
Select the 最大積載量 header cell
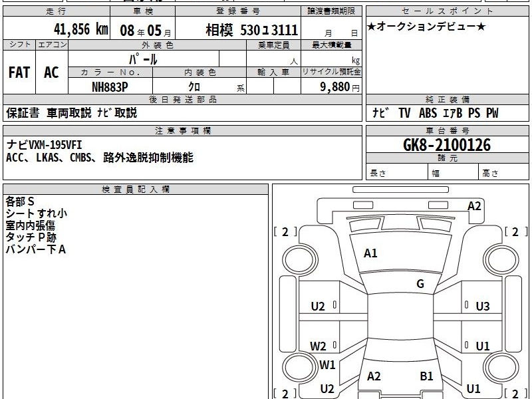(331, 45)
